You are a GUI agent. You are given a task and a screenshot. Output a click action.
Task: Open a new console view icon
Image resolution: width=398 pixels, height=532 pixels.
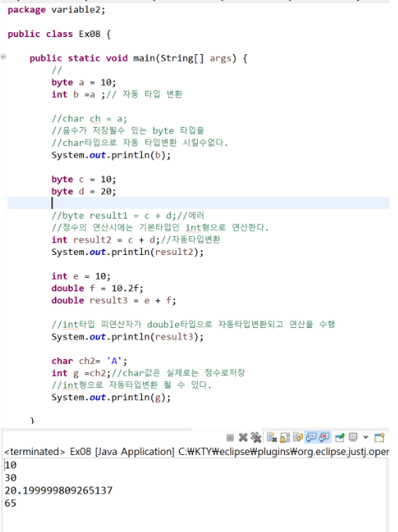click(x=379, y=438)
